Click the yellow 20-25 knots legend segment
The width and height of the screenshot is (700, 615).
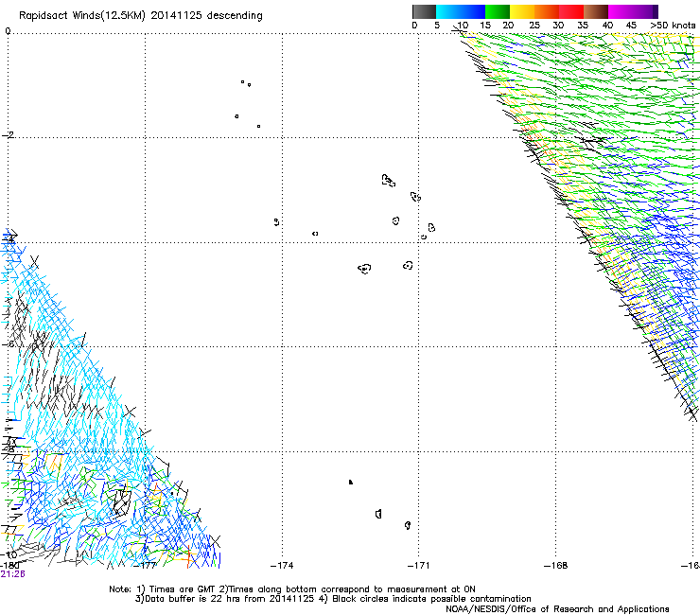(x=522, y=11)
